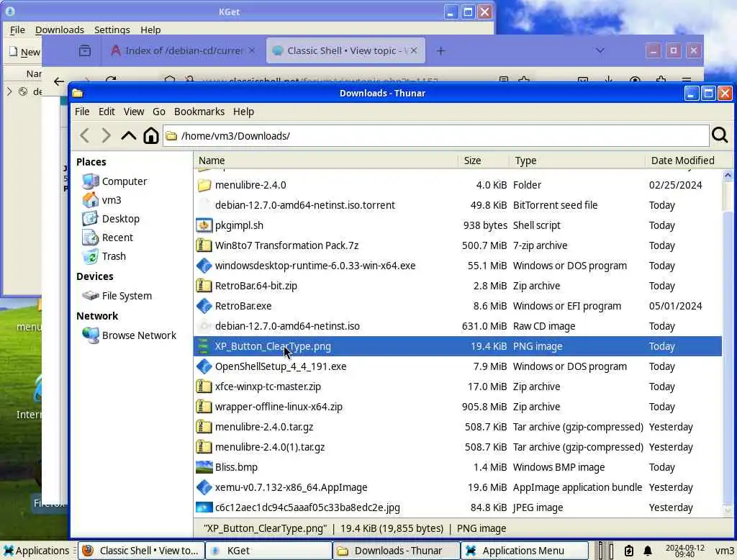Screen dimensions: 737x560
Task: Click the New button in KGet toolbar
Action: coord(24,52)
